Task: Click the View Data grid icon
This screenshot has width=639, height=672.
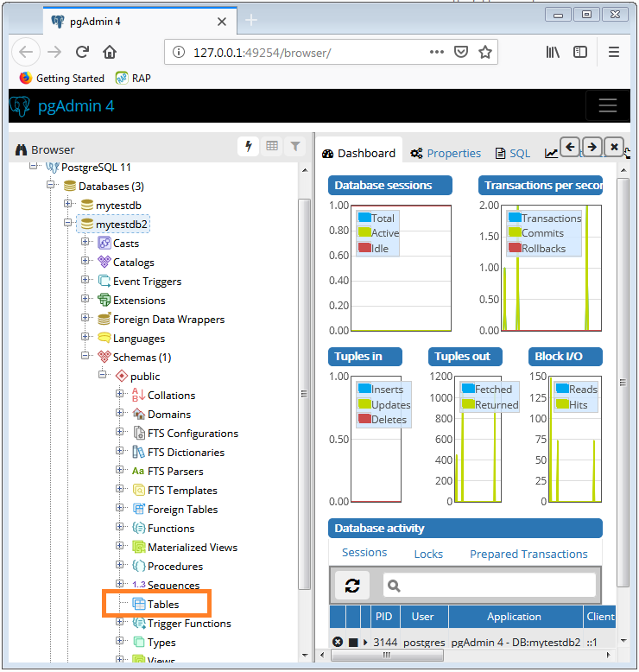Action: tap(272, 147)
